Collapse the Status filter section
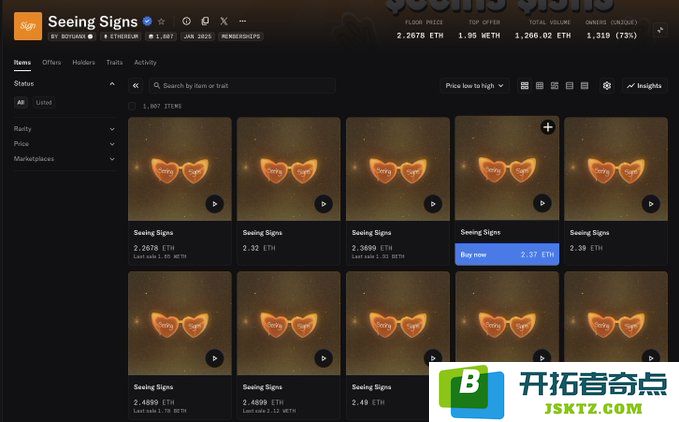The image size is (679, 422). [112, 84]
